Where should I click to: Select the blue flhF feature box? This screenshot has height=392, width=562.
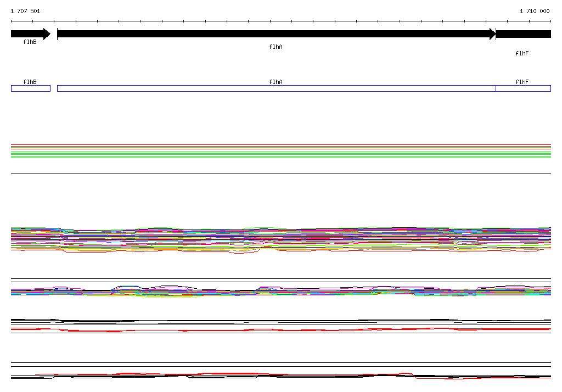(x=523, y=88)
